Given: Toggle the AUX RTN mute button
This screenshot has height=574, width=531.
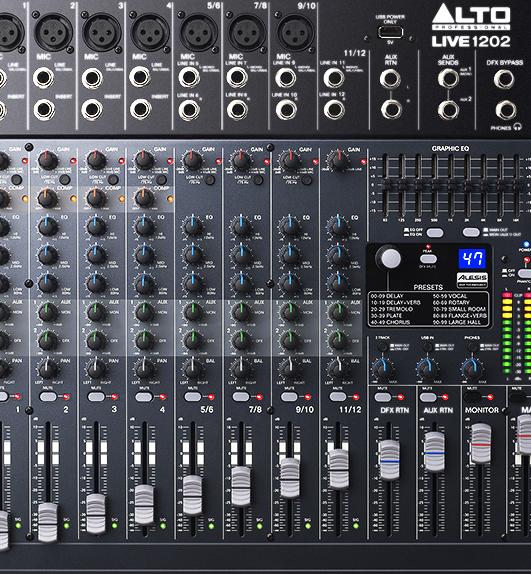Looking at the screenshot, I should (x=428, y=397).
